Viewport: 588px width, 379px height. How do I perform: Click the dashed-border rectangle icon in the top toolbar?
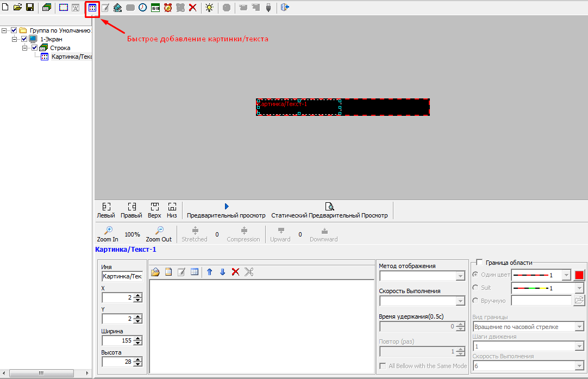click(64, 8)
